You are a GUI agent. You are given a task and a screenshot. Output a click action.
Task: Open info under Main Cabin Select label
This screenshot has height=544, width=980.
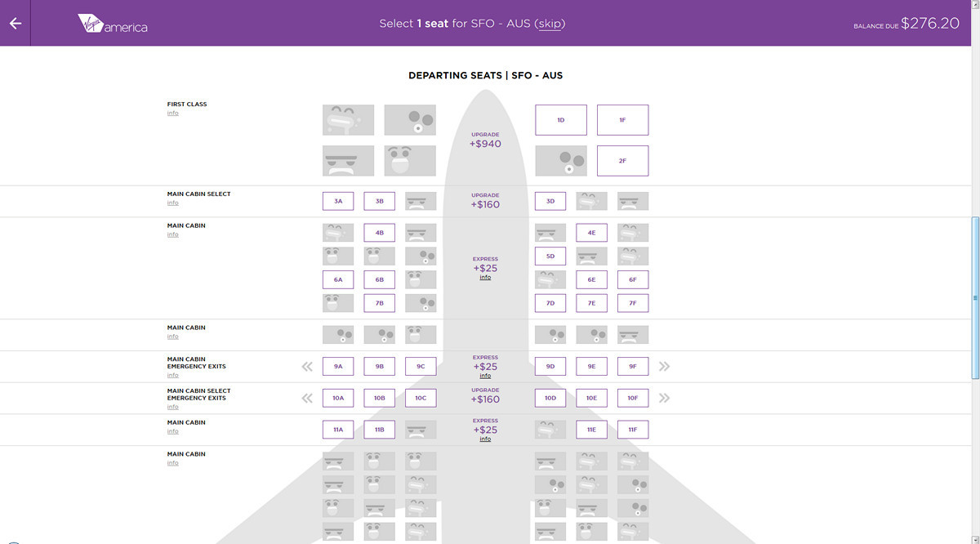click(x=172, y=203)
